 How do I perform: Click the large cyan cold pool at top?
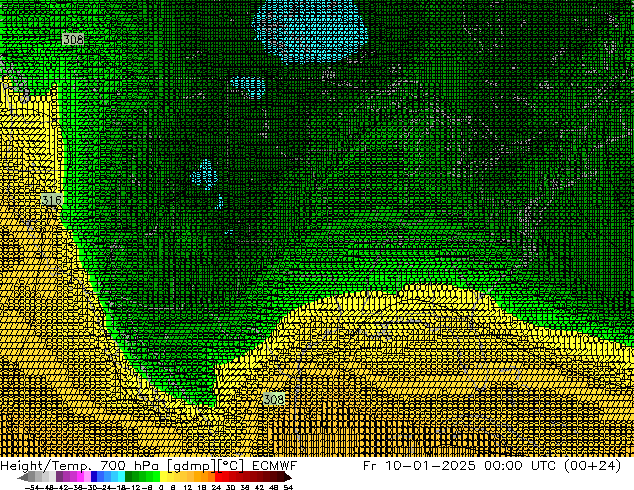pos(311,30)
